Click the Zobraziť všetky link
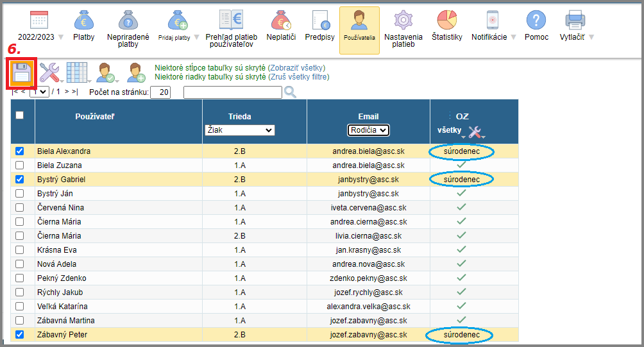644x347 pixels. [x=296, y=68]
